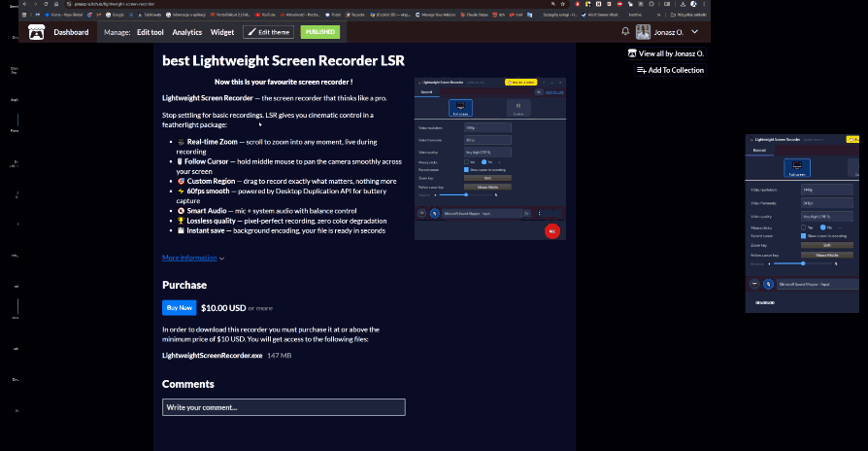Click the Write your comment field
868x451 pixels.
[x=284, y=407]
